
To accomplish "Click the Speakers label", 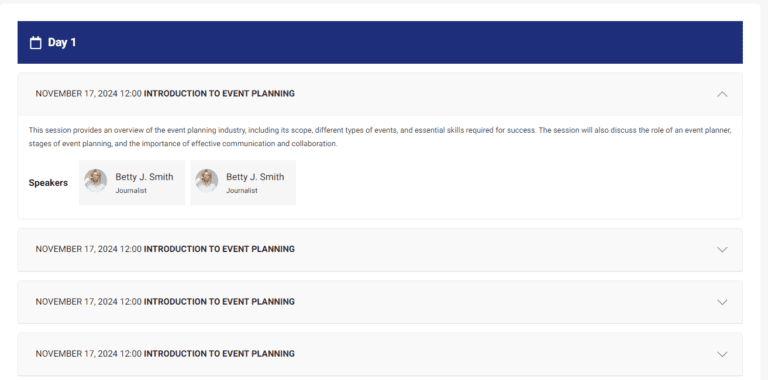I will (48, 183).
